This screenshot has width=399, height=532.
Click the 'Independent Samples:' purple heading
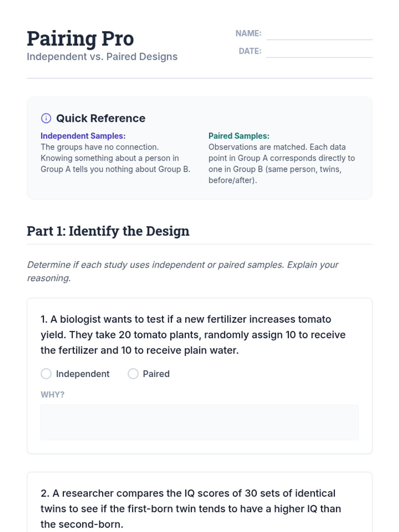(83, 136)
